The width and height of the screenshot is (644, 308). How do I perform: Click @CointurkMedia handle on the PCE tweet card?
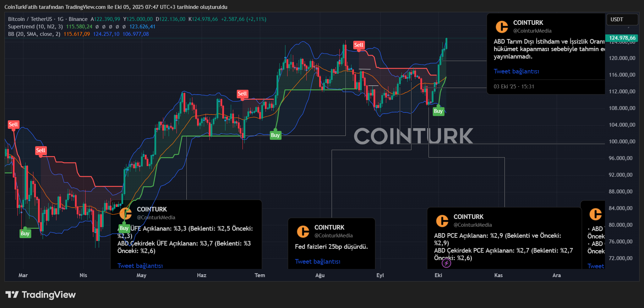click(x=473, y=225)
